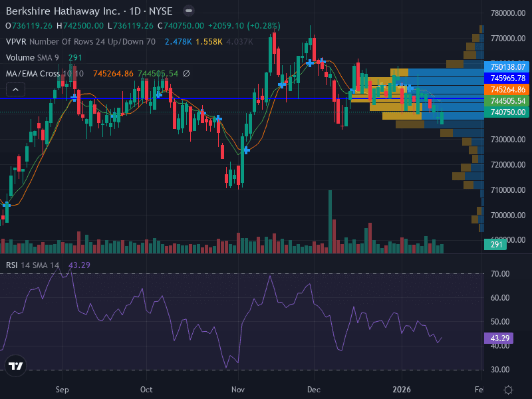Image resolution: width=532 pixels, height=399 pixels.
Task: Collapse the indicator legend with chevron button
Action: [15, 90]
